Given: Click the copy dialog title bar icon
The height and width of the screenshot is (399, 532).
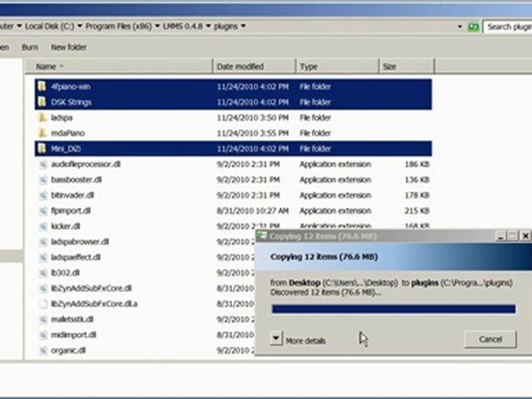Looking at the screenshot, I should click(262, 236).
